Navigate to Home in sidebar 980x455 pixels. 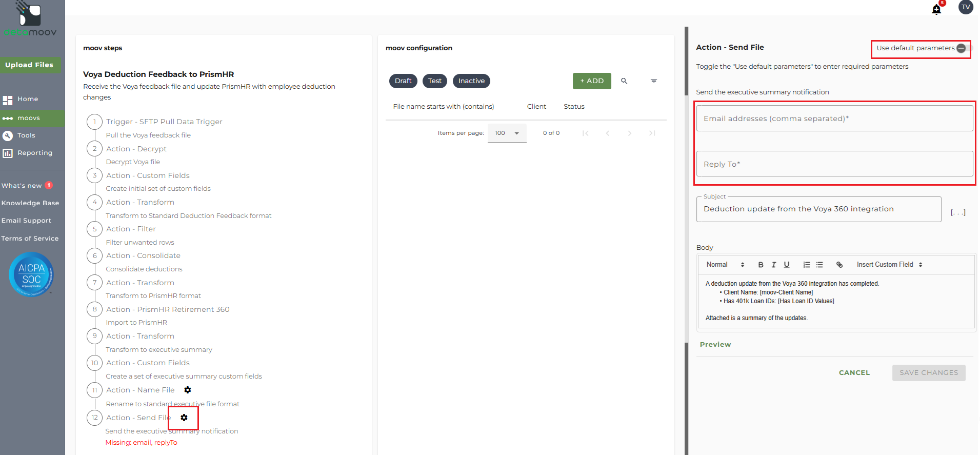(x=28, y=100)
